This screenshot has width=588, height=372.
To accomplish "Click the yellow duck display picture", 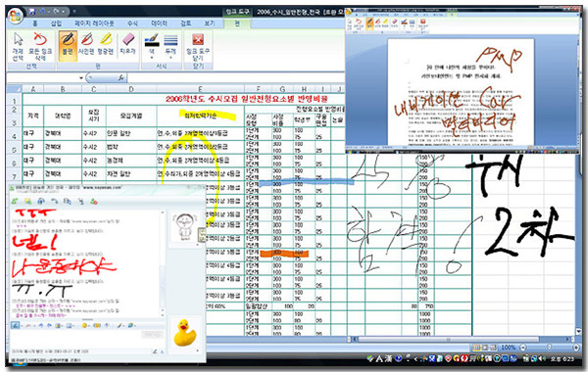I will coord(185,333).
